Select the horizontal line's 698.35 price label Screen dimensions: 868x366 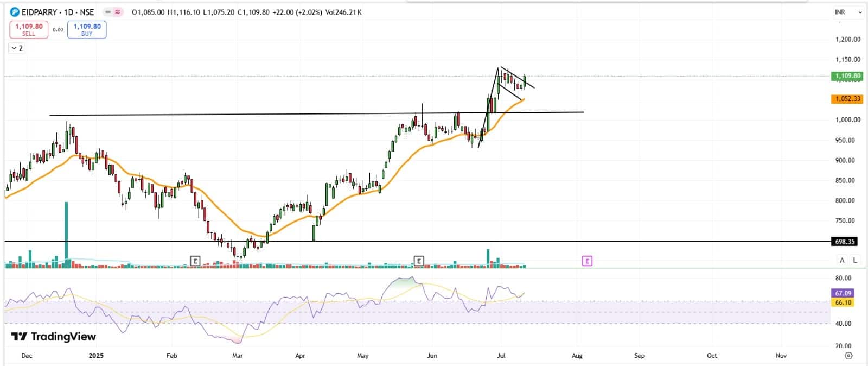tap(847, 242)
